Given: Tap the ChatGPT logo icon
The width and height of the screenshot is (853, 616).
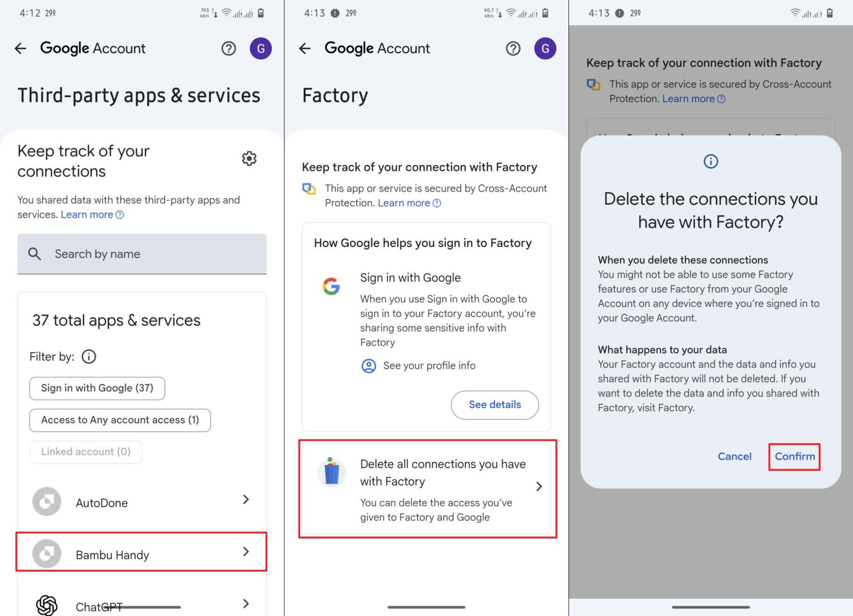Looking at the screenshot, I should (47, 605).
